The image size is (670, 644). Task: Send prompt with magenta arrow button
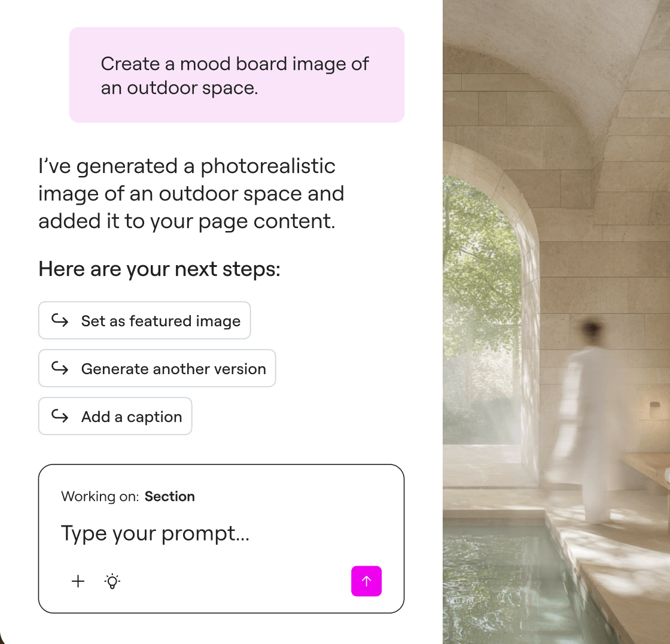coord(366,581)
